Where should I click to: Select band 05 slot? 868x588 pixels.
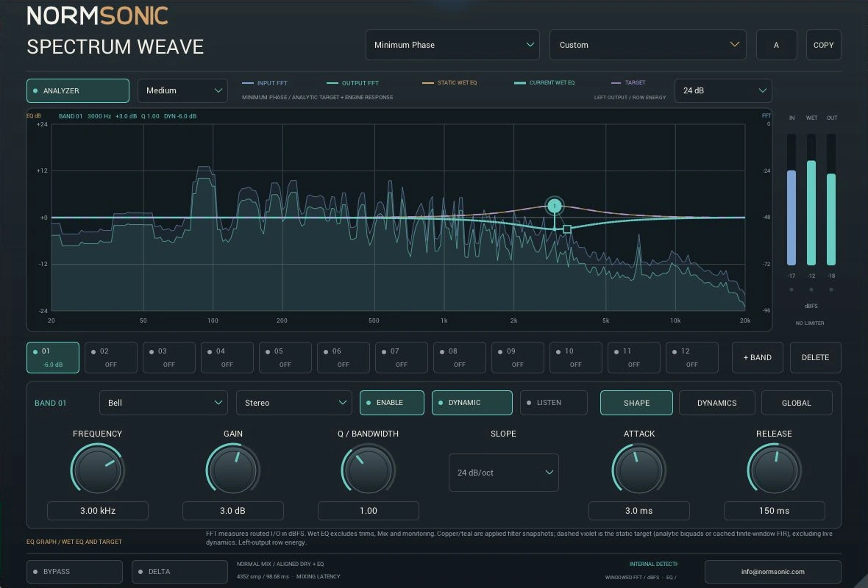click(x=285, y=357)
